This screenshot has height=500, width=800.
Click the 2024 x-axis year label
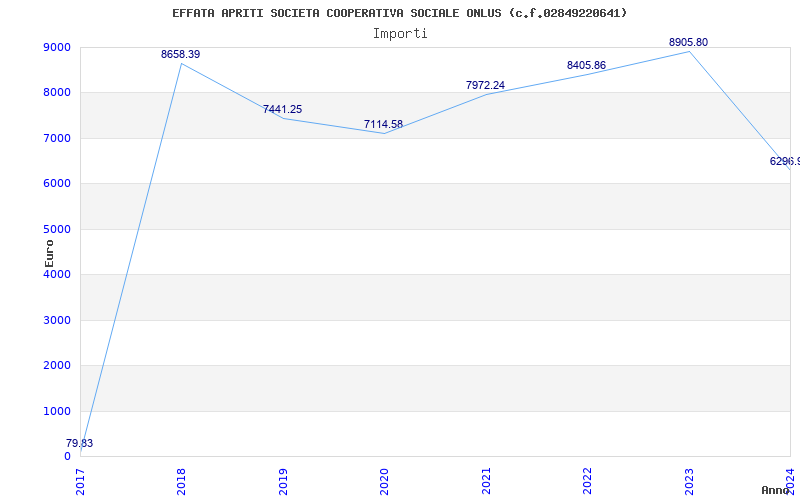(x=790, y=481)
